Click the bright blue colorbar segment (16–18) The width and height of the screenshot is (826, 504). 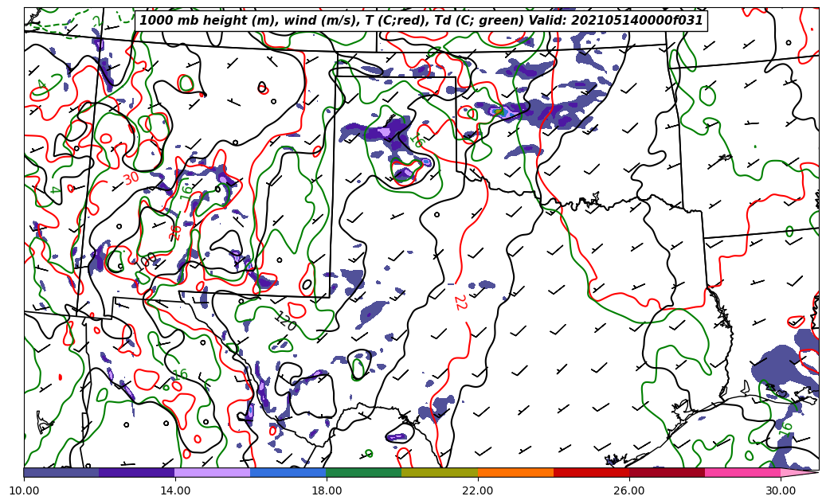[288, 472]
